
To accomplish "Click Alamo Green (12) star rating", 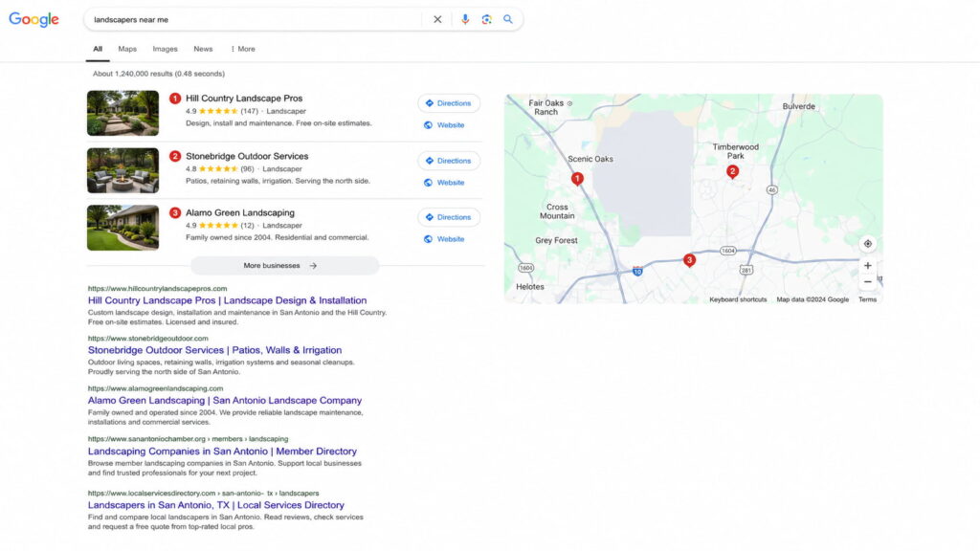I will pyautogui.click(x=220, y=226).
